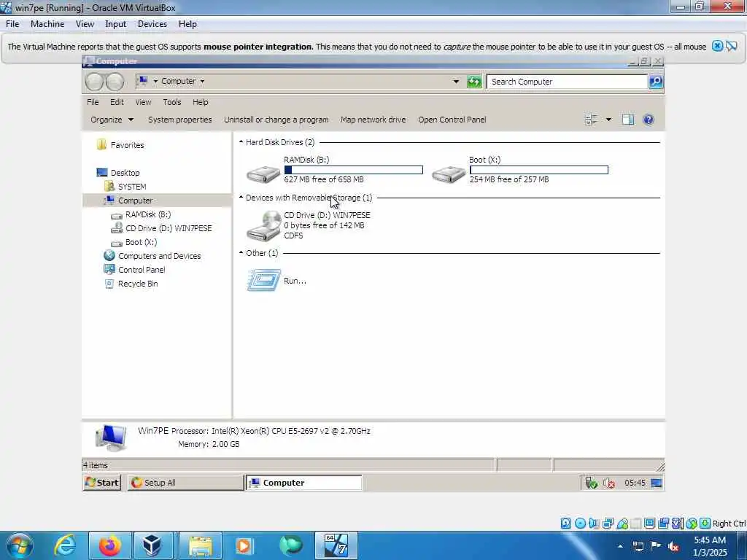This screenshot has height=560, width=747.
Task: Select the Boot (X:) drive icon
Action: 449,174
